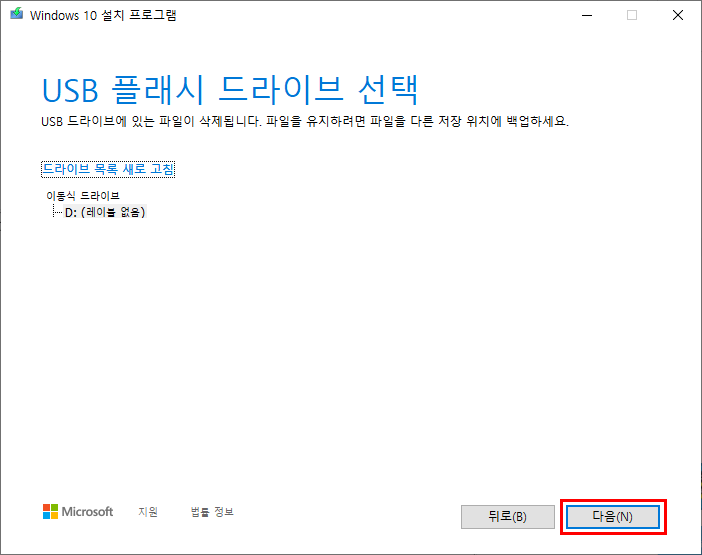
Task: Click the Windows 10 setup title bar icon
Action: pyautogui.click(x=17, y=14)
